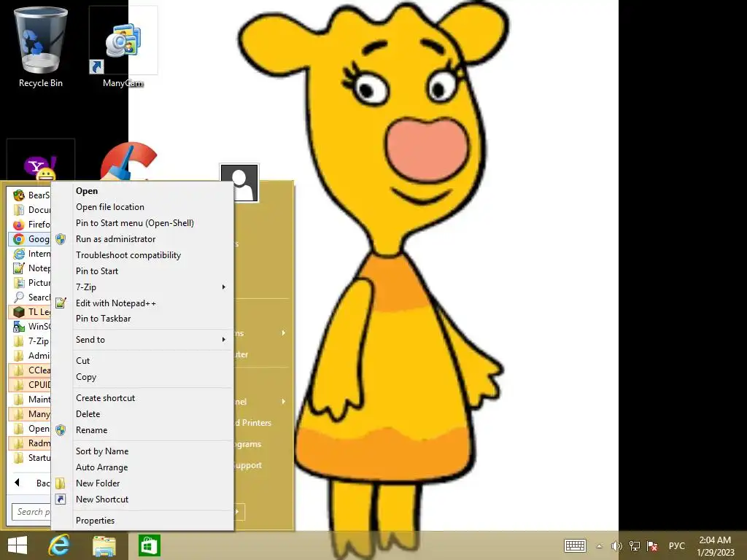Open Properties from the context menu
747x560 pixels.
click(143, 521)
